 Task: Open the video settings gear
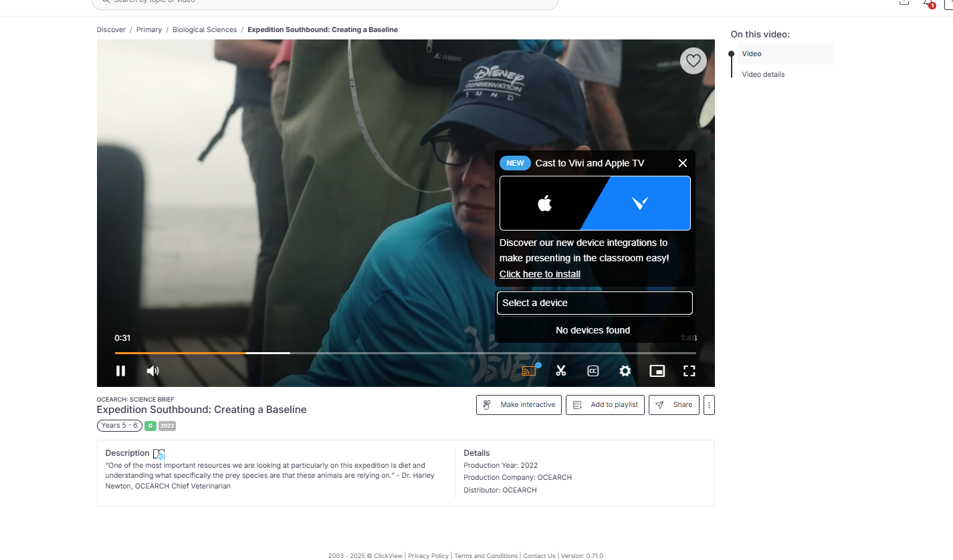coord(625,371)
